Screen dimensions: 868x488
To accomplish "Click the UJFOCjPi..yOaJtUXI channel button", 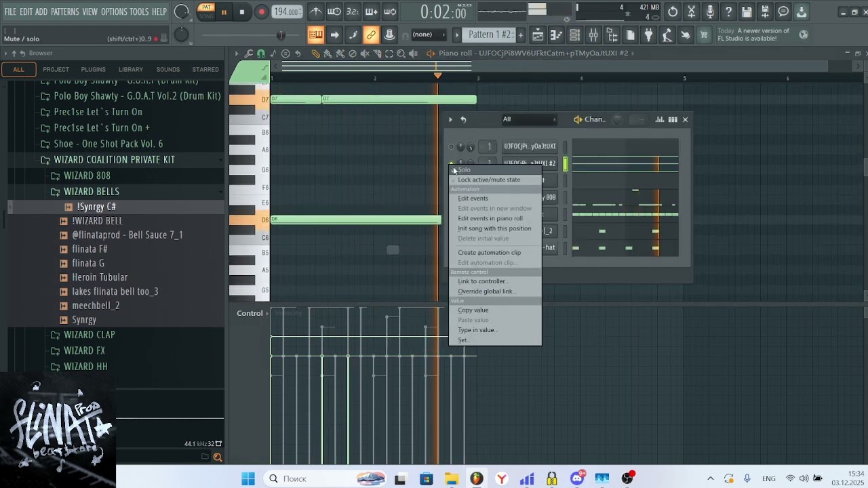I will coord(530,146).
